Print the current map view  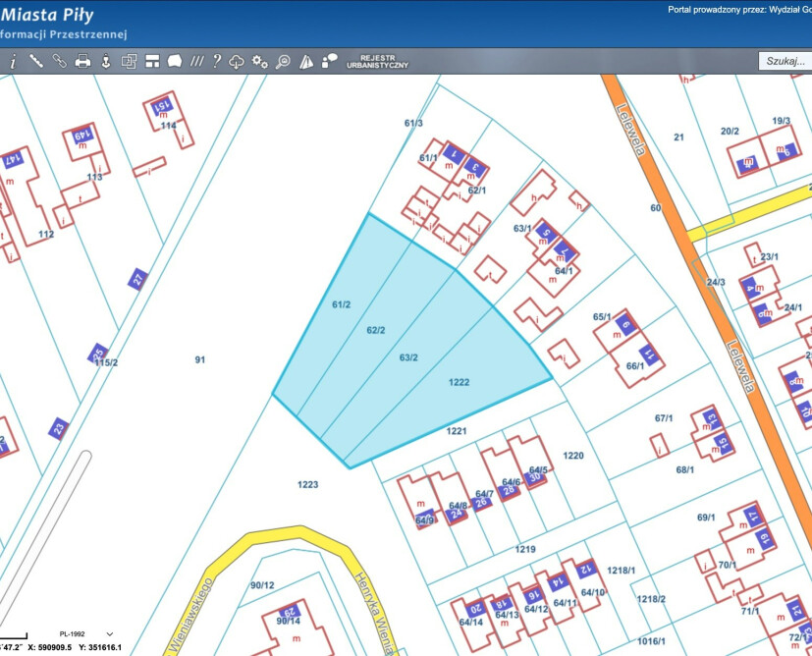pos(82,61)
